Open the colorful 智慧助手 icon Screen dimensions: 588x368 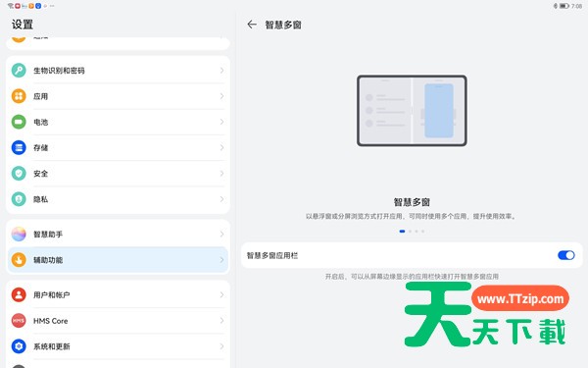pos(19,234)
